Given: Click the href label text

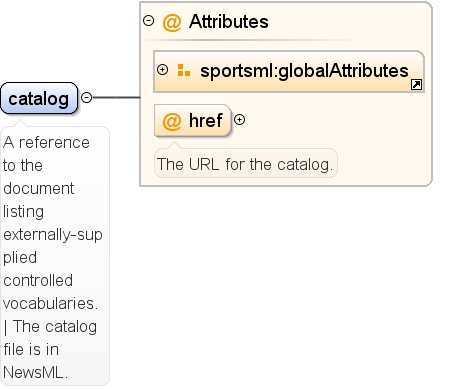Looking at the screenshot, I should point(206,120).
